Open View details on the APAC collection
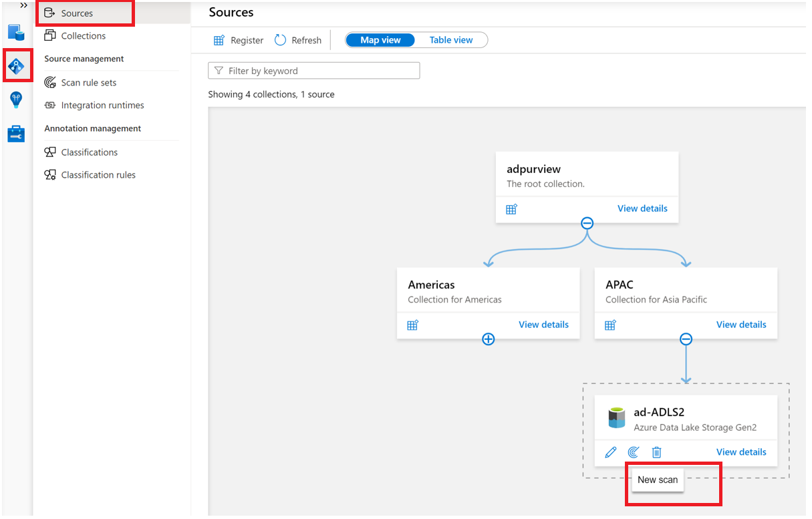Image resolution: width=812 pixels, height=519 pixels. click(741, 325)
